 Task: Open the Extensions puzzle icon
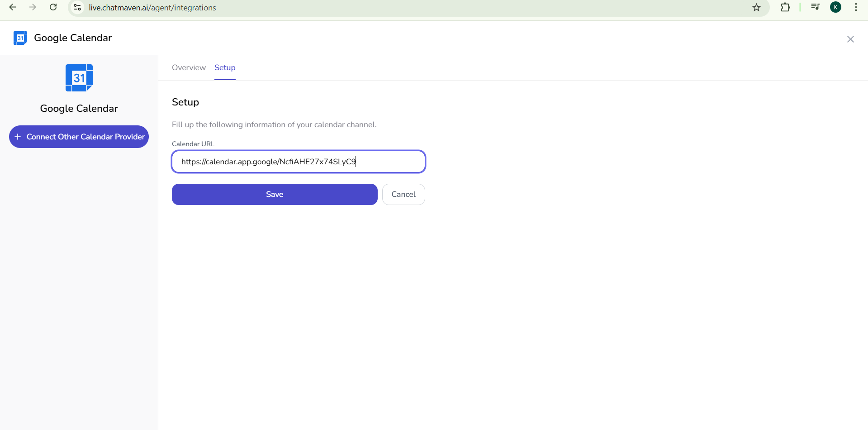point(785,7)
